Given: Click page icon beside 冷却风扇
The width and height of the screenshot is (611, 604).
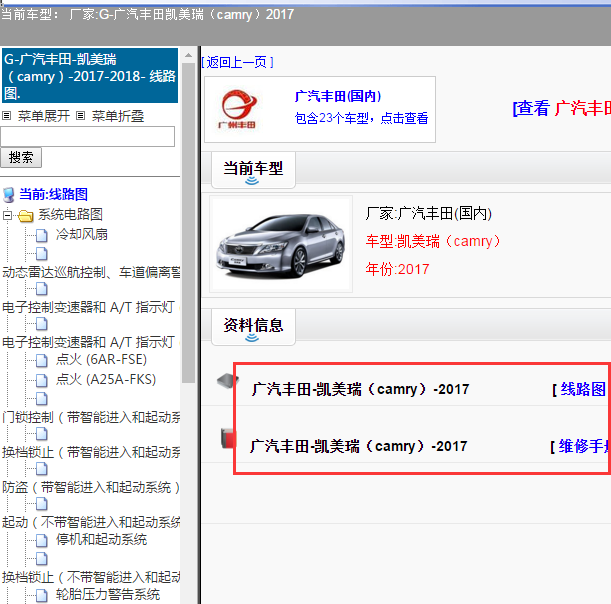Looking at the screenshot, I should (x=42, y=235).
